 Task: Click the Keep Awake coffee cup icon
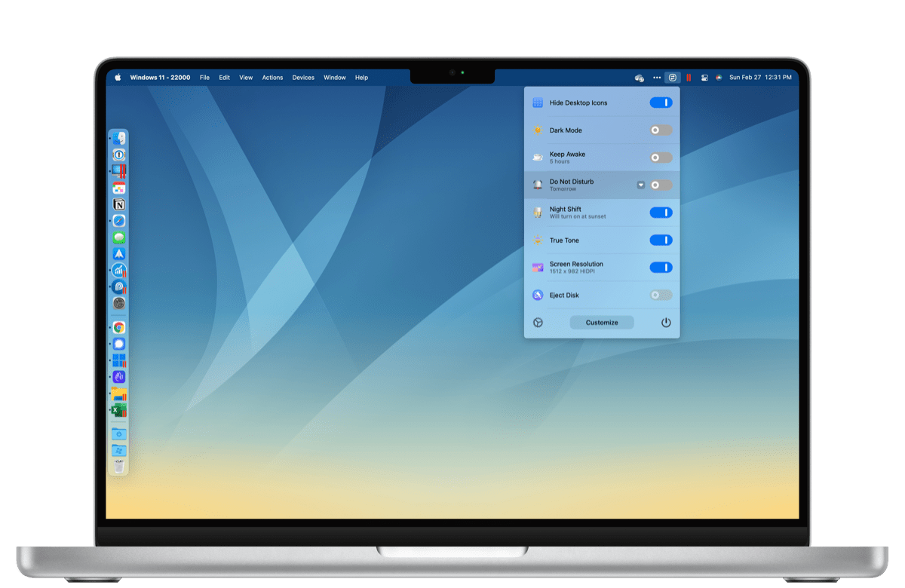coord(538,158)
